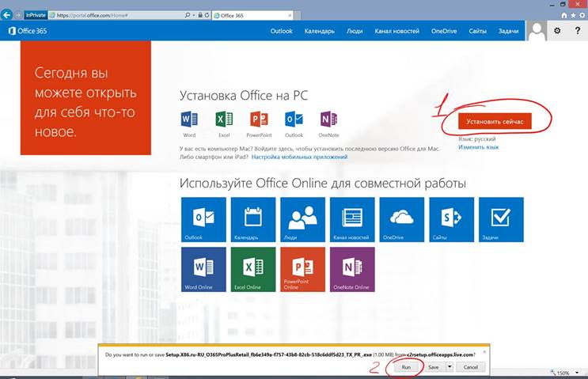Open Outlook from the top navigation bar
This screenshot has width=588, height=379.
point(281,31)
